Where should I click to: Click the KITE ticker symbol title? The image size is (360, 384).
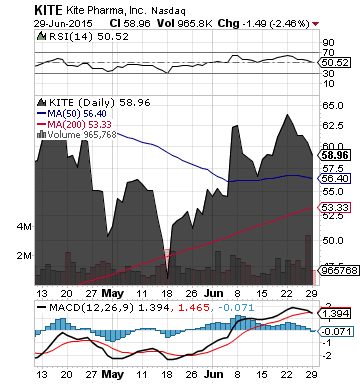point(48,10)
